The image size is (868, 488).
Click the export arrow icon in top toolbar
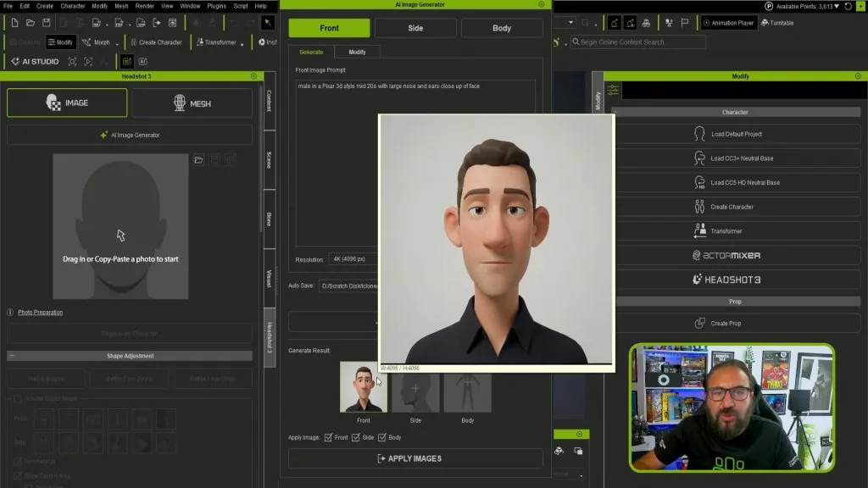157,23
